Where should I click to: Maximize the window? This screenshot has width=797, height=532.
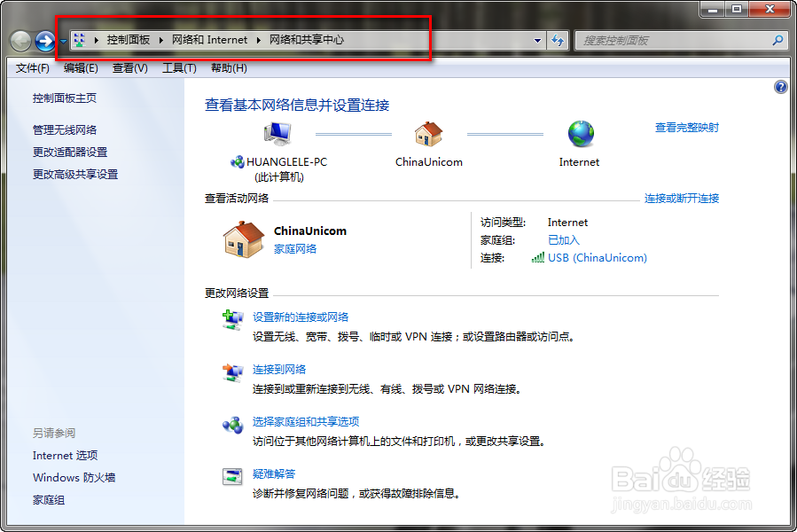pos(737,9)
